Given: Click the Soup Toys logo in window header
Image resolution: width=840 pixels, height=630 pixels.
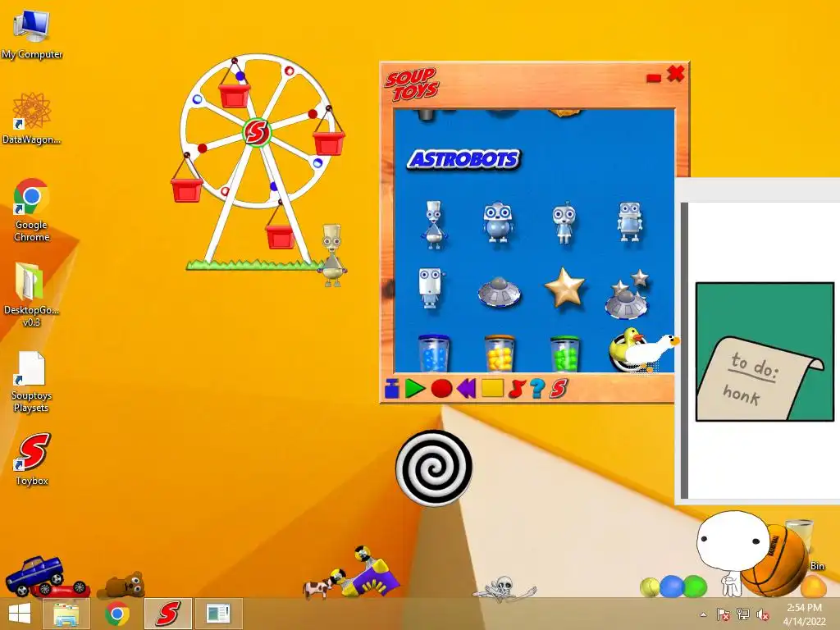Looking at the screenshot, I should point(412,84).
